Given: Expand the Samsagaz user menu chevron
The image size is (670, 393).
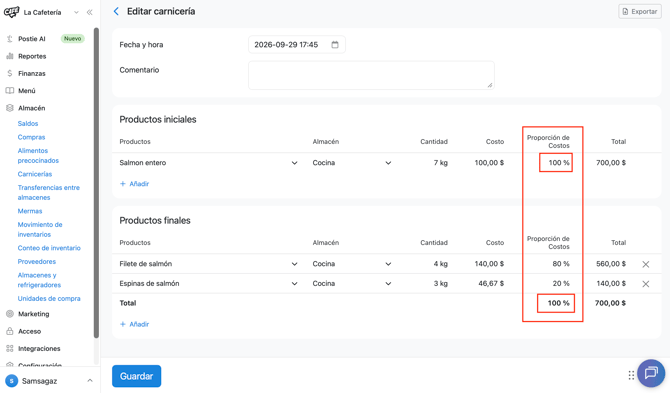Looking at the screenshot, I should click(x=90, y=380).
